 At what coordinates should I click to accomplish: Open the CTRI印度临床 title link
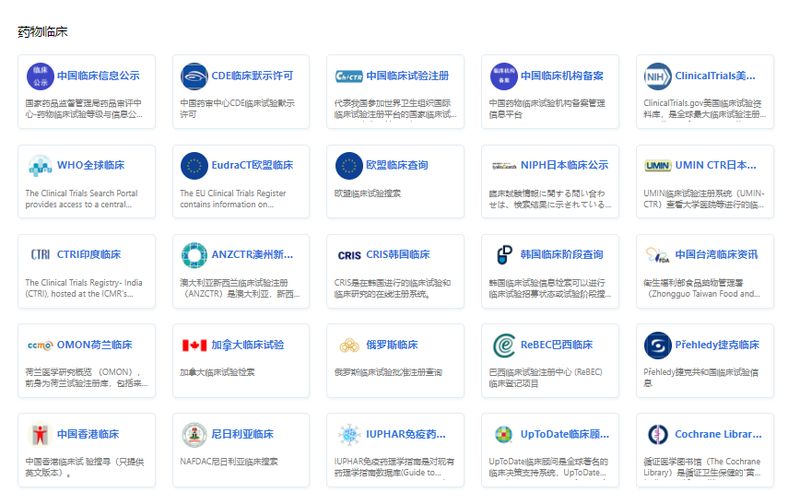[x=89, y=254]
